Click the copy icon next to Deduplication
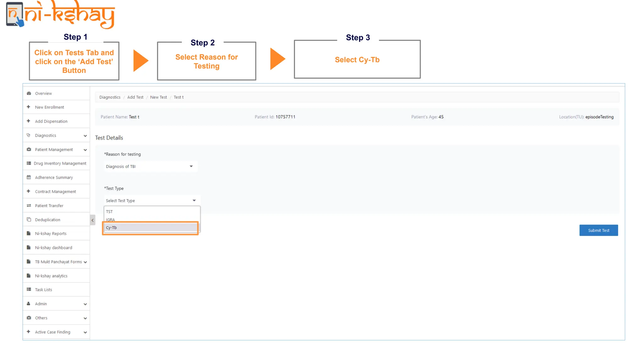Image resolution: width=644 pixels, height=362 pixels. [29, 219]
